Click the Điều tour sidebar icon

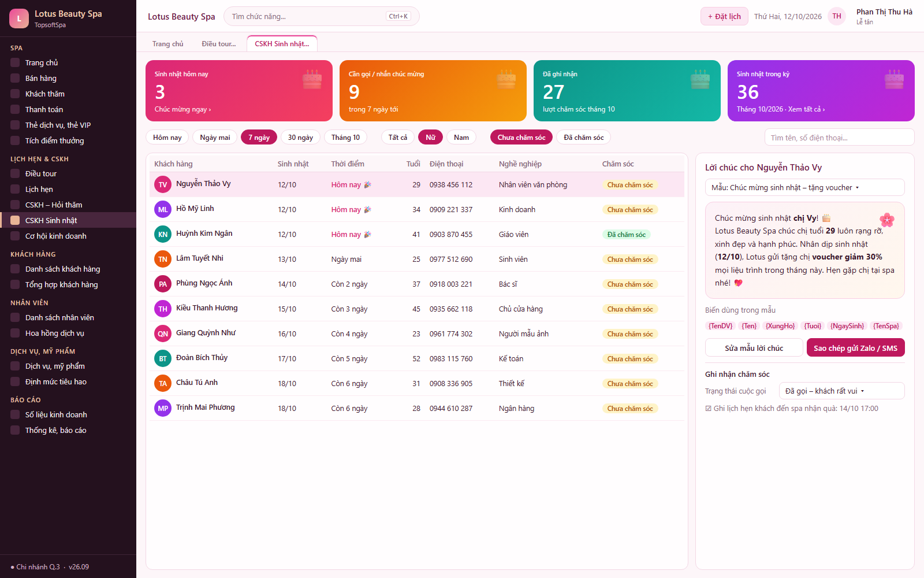15,173
